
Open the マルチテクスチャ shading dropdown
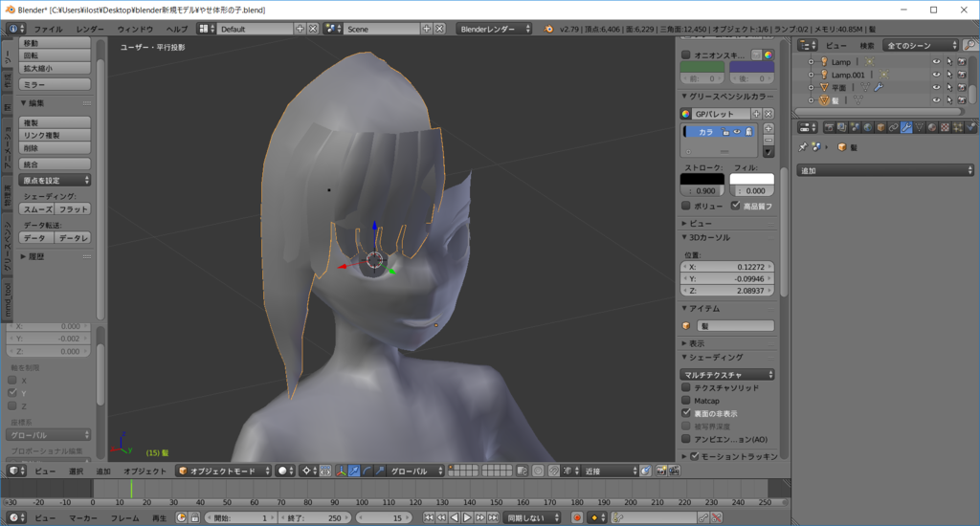point(727,375)
